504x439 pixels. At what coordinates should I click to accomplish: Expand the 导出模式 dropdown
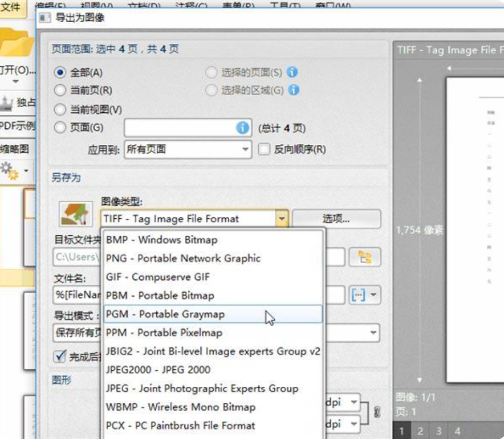pyautogui.click(x=374, y=332)
